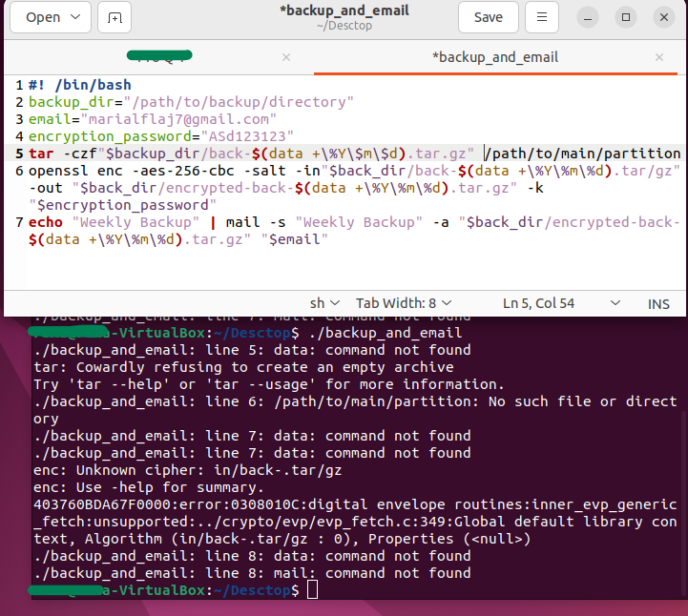
Task: Switch to the first redacted document tab
Action: [159, 56]
